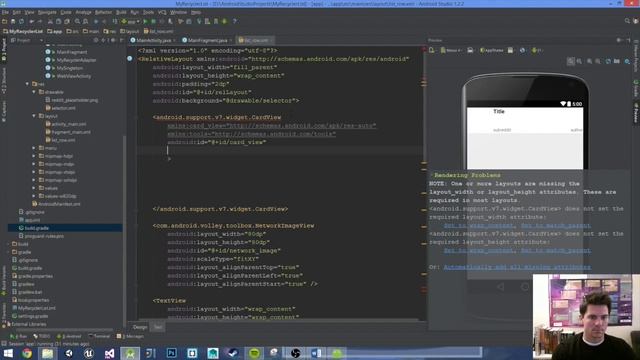Open the File menu
The width and height of the screenshot is (640, 360).
[x=5, y=12]
